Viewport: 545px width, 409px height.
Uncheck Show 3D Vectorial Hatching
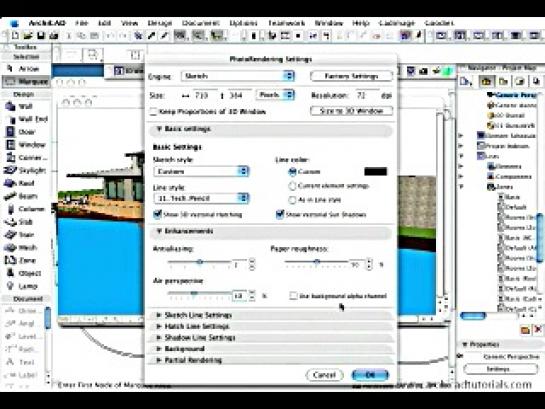coord(157,214)
